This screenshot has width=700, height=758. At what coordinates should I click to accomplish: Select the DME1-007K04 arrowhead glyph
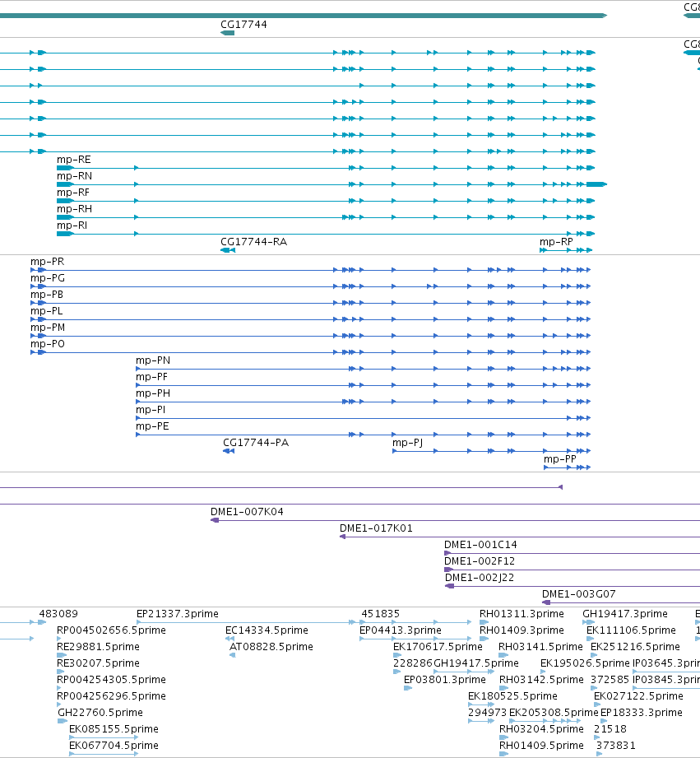click(x=215, y=520)
